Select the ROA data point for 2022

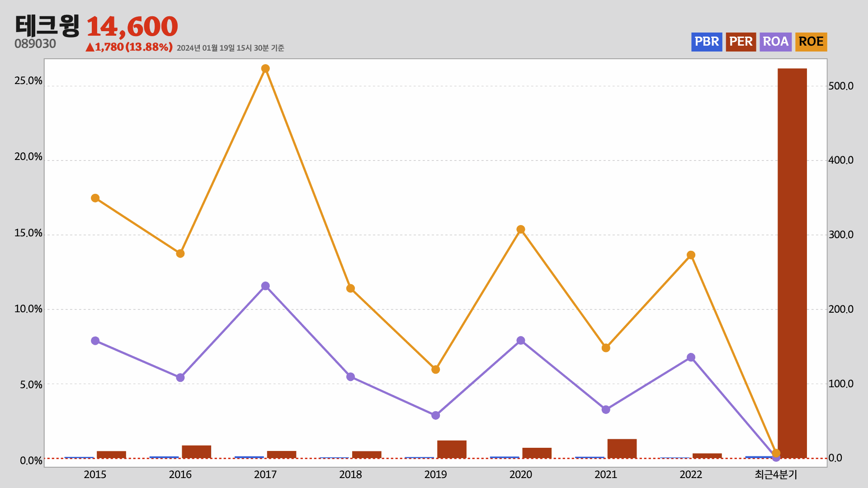[x=691, y=357]
